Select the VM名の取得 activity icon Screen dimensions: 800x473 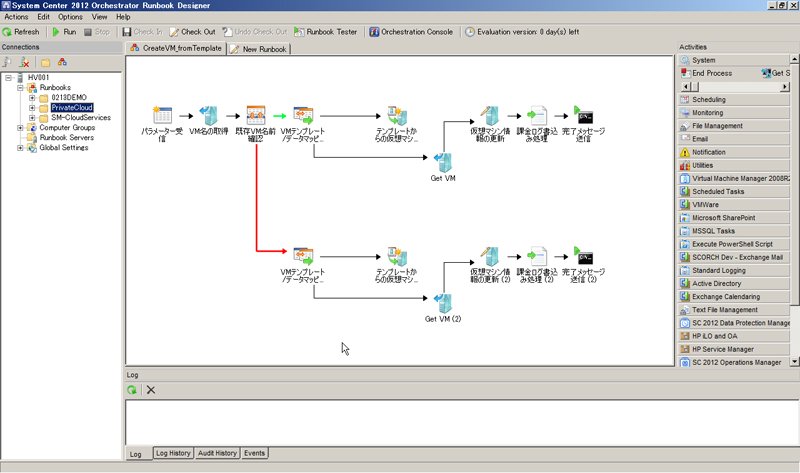point(209,115)
